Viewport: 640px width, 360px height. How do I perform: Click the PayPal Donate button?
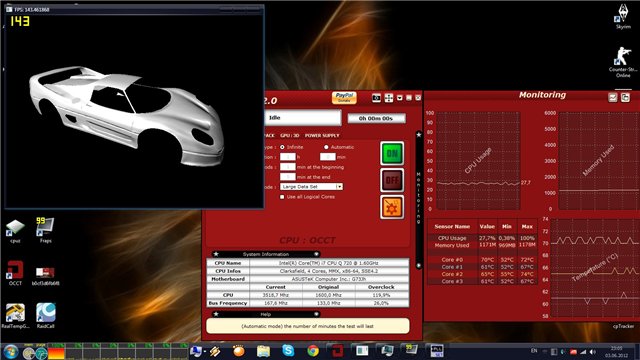pos(344,98)
